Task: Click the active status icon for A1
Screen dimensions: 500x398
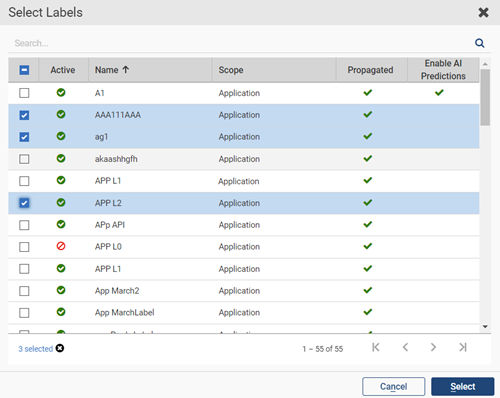Action: coord(61,92)
